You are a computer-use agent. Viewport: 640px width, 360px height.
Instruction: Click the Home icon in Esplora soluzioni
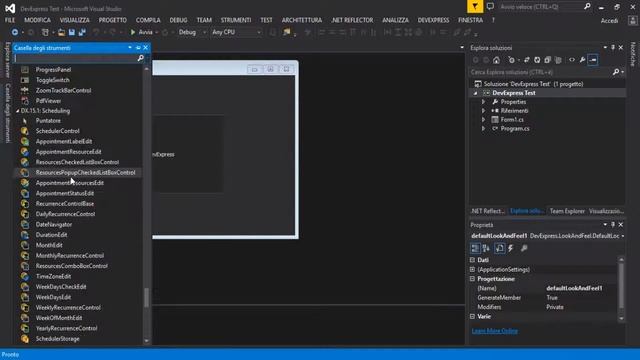496,60
